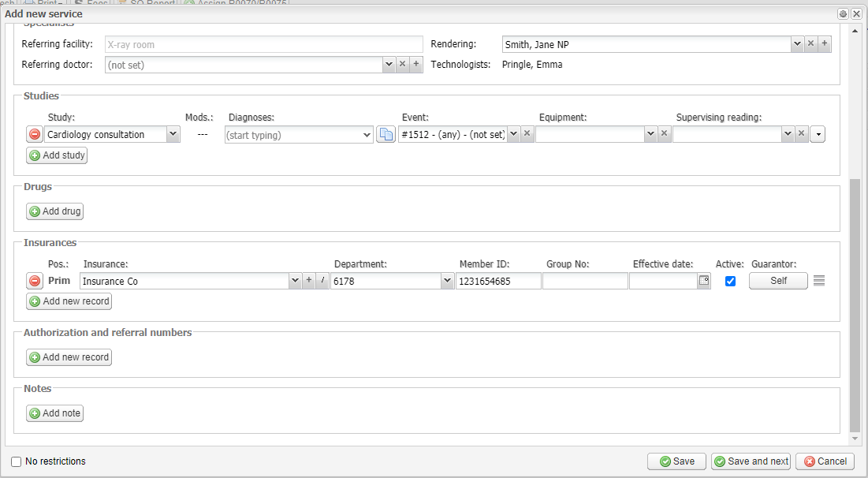Open the insurance row menu handle
The width and height of the screenshot is (868, 478).
tap(819, 281)
